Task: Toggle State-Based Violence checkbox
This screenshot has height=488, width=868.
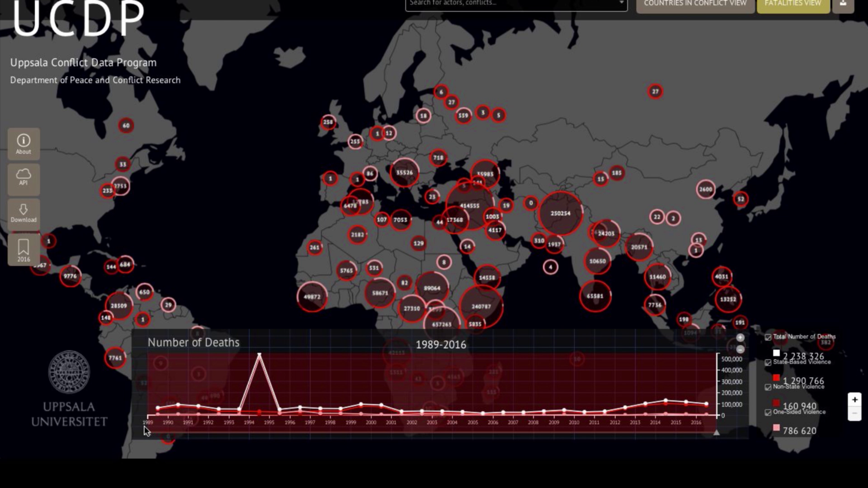Action: coord(768,362)
